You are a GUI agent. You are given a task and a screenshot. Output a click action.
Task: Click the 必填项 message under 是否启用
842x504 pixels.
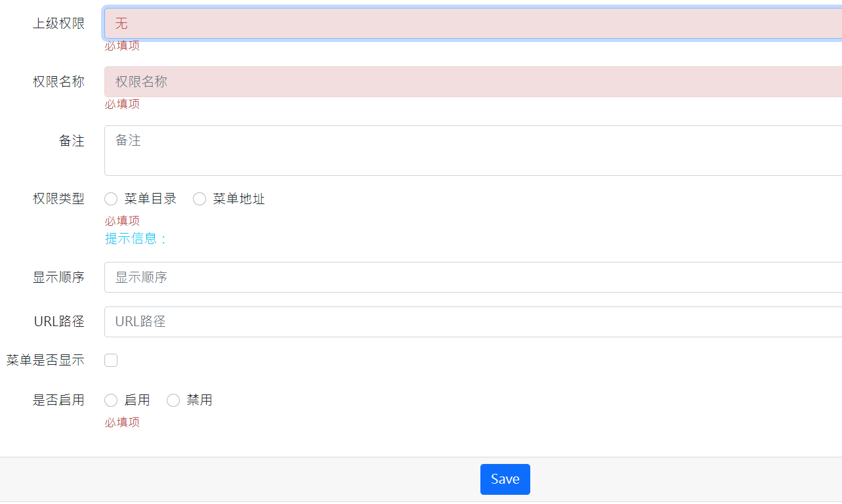[122, 422]
